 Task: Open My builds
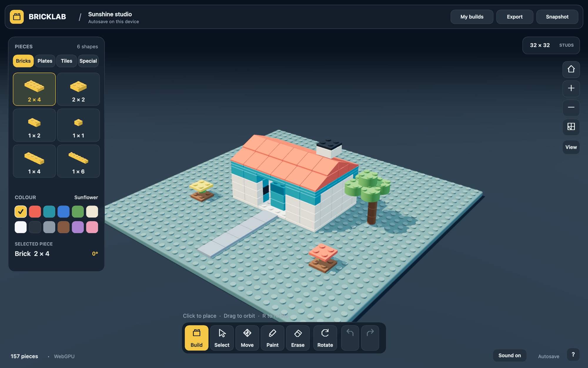[472, 17]
